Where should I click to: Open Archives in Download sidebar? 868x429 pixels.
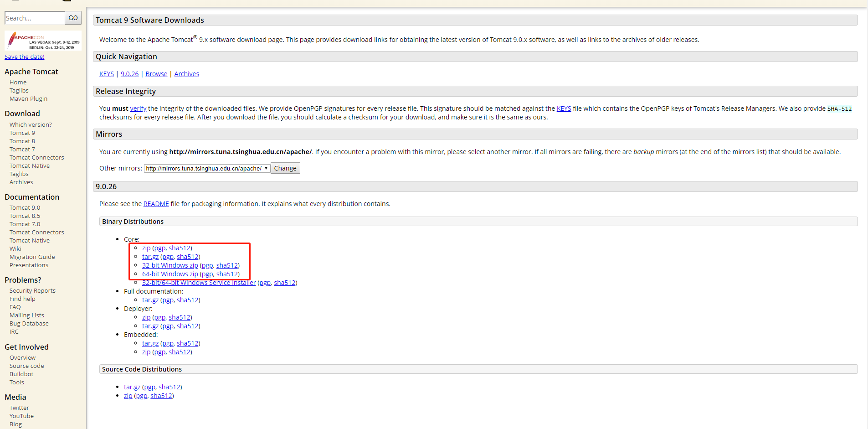click(x=21, y=182)
